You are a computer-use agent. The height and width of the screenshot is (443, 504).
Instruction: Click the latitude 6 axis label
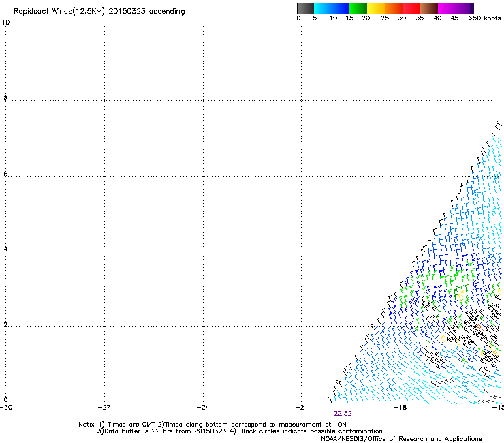tap(5, 174)
